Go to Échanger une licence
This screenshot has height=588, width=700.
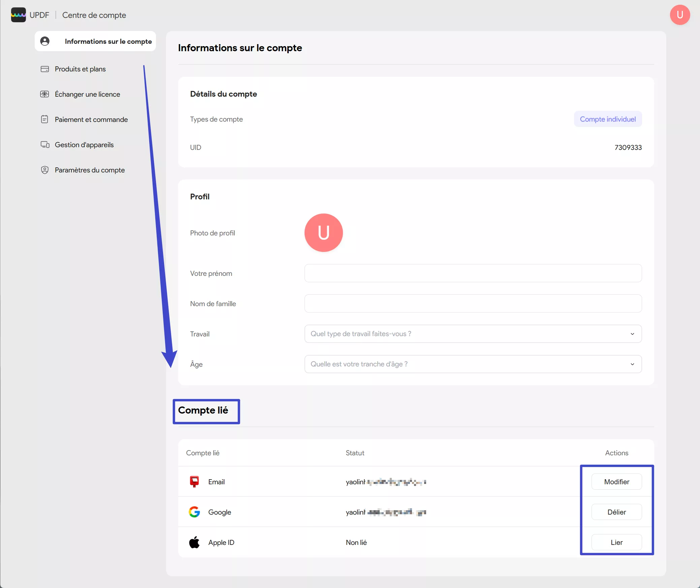(87, 94)
